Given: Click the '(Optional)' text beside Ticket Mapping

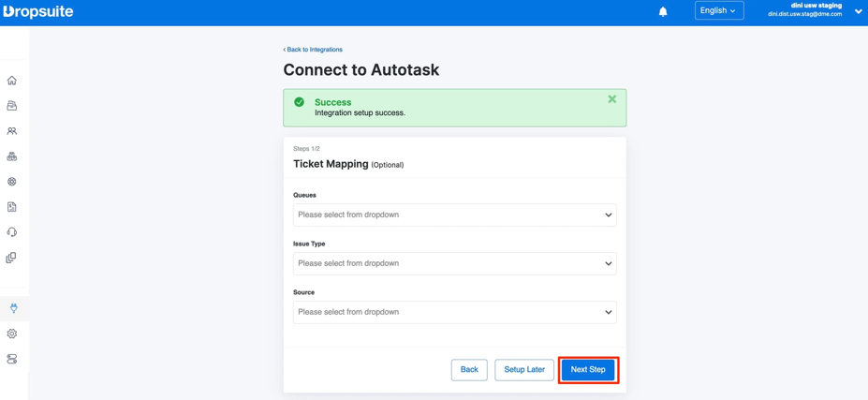Looking at the screenshot, I should point(388,165).
